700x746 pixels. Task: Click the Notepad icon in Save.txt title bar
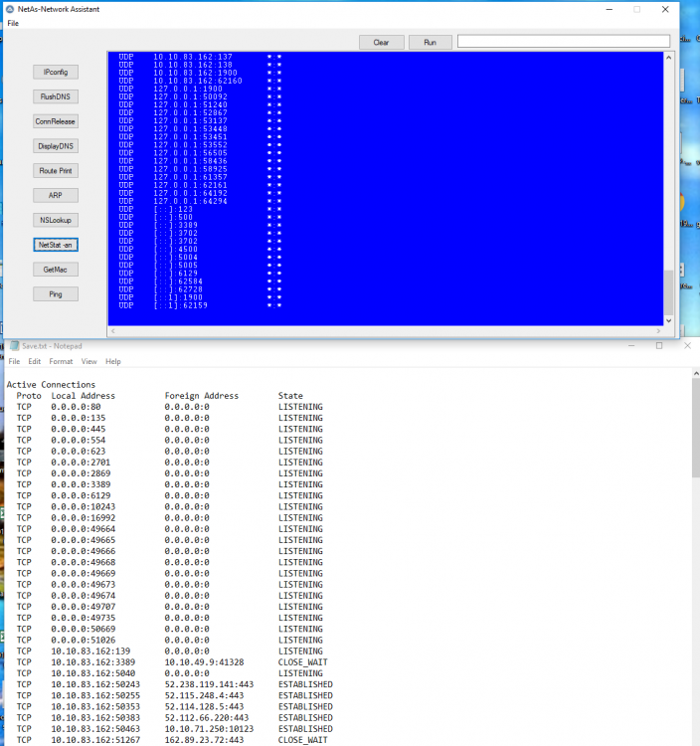15,346
